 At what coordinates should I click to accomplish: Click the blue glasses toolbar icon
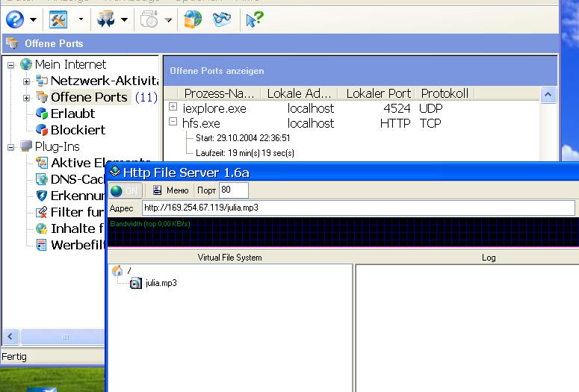pyautogui.click(x=222, y=19)
